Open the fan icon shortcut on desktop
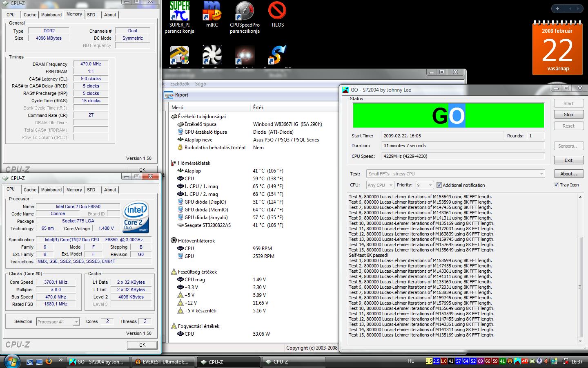The height and width of the screenshot is (368, 588). coord(212,55)
